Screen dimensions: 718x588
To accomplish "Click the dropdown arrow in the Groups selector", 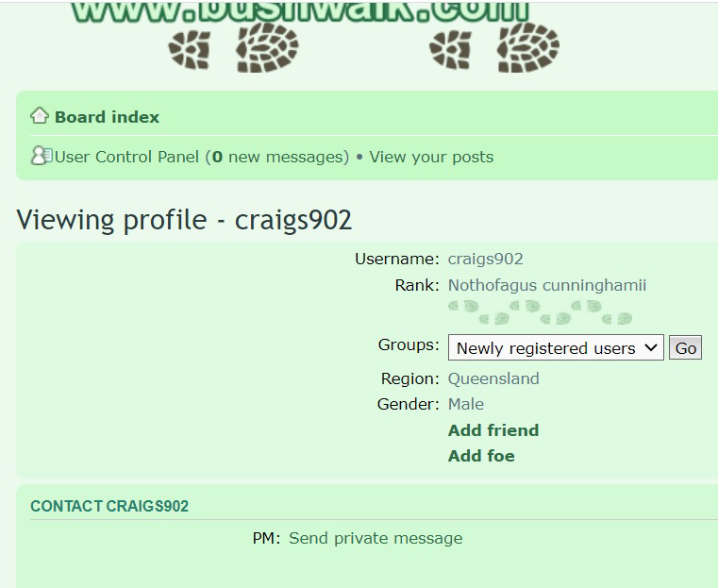I will (650, 347).
